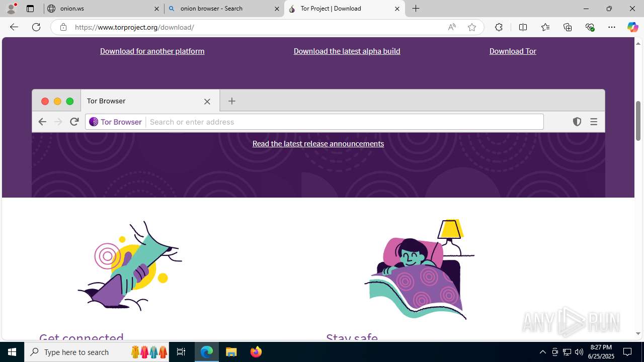This screenshot has height=362, width=644.
Task: Go back to the previous page
Action: click(14, 27)
